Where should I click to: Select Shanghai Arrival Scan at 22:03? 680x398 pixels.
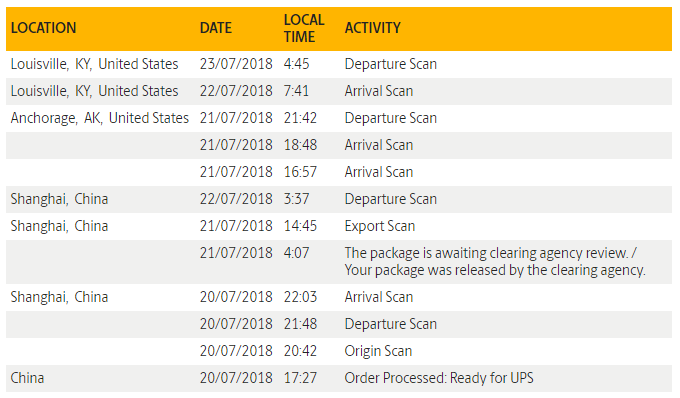[339, 297]
